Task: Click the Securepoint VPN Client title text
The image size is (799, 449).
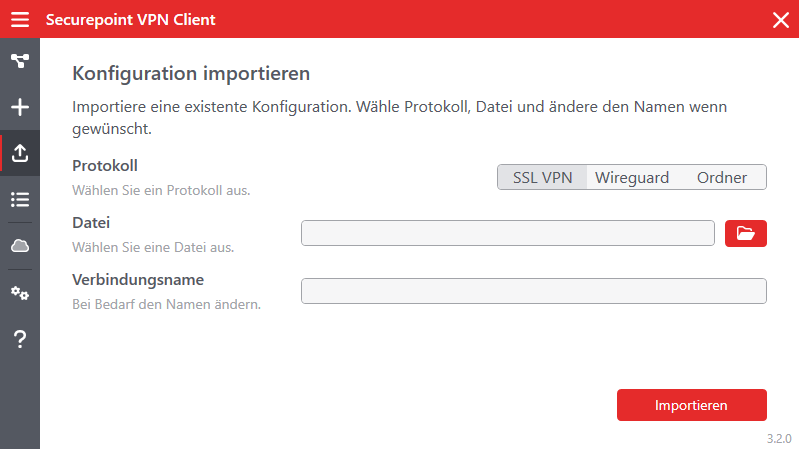Action: point(130,19)
